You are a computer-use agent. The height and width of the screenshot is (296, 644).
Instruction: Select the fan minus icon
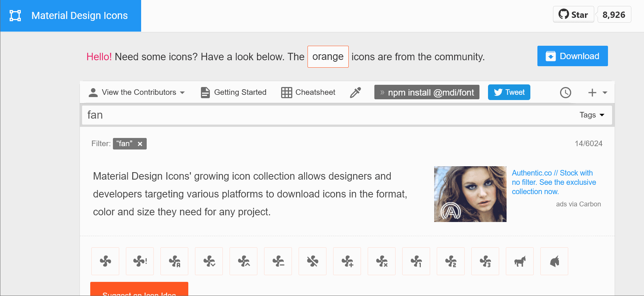278,261
